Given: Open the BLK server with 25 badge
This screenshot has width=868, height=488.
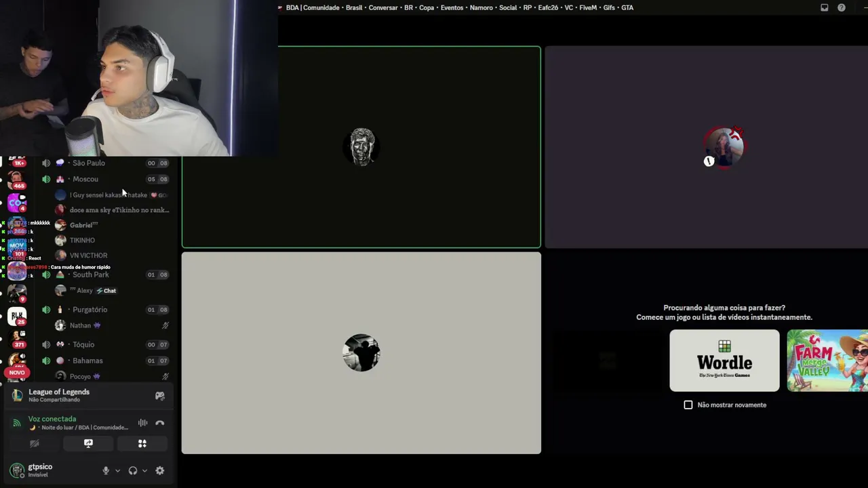Looking at the screenshot, I should click(17, 315).
